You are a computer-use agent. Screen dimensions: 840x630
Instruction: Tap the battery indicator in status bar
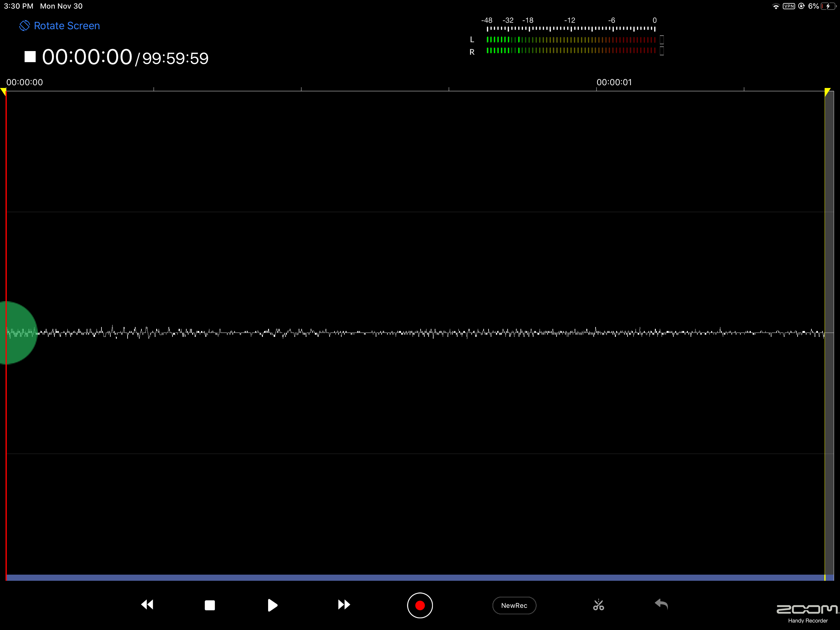828,6
